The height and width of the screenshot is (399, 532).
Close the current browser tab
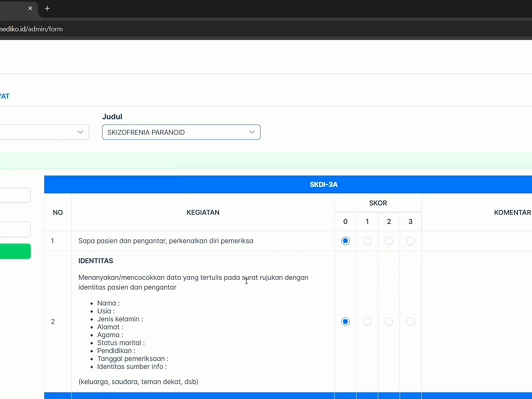tap(30, 8)
